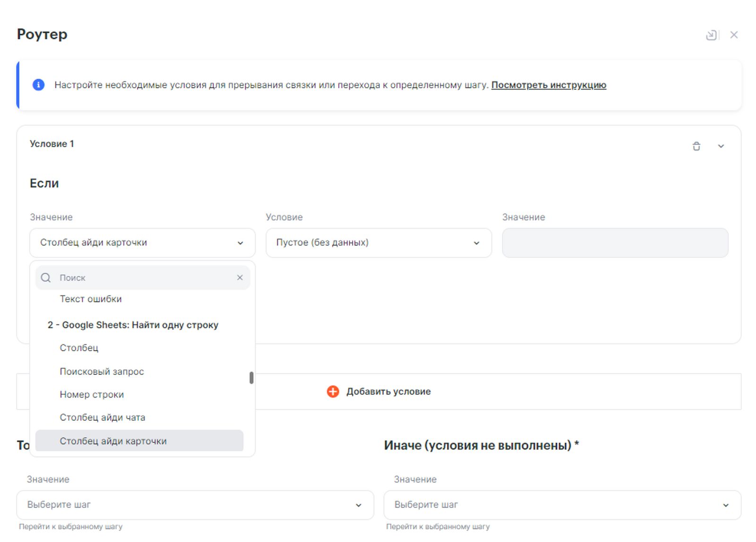Image resolution: width=756 pixels, height=542 pixels.
Task: Close the Роутер dialog
Action: (x=734, y=35)
